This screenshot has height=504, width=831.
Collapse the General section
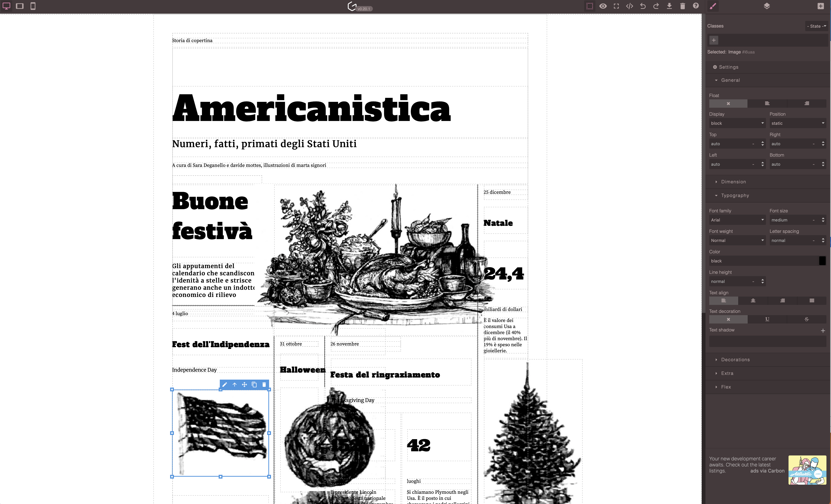(768, 80)
